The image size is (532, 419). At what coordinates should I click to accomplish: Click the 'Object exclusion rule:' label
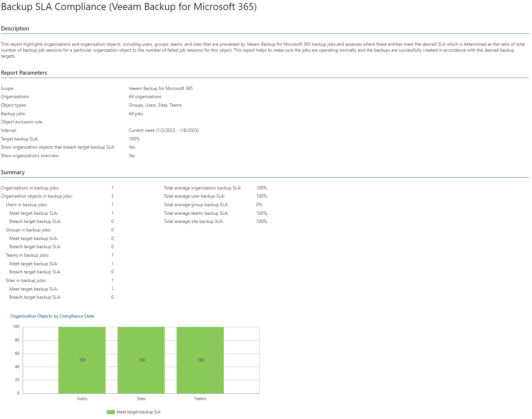(22, 122)
